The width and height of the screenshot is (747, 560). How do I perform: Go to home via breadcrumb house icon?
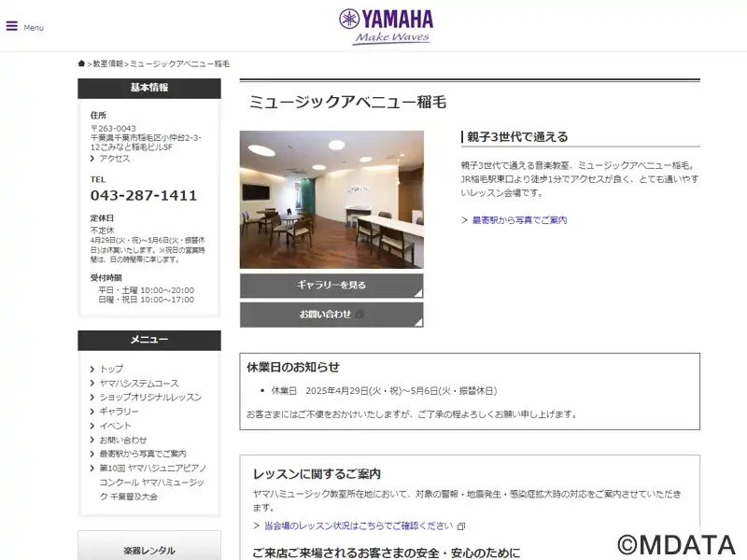pos(81,63)
